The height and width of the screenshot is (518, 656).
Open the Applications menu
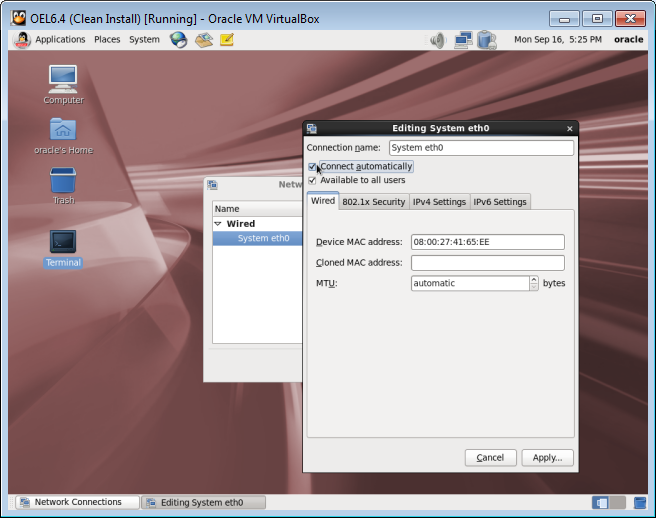click(60, 40)
